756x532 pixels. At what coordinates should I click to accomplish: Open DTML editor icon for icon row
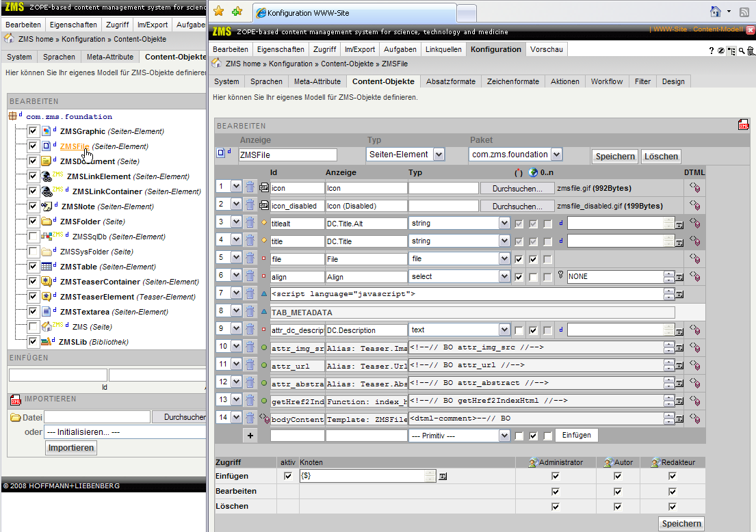(x=695, y=187)
